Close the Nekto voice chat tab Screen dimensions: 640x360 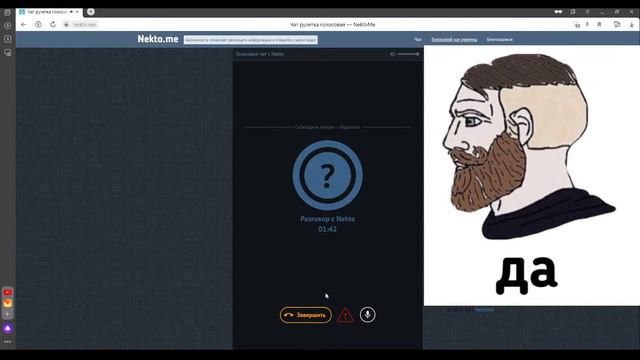77,12
